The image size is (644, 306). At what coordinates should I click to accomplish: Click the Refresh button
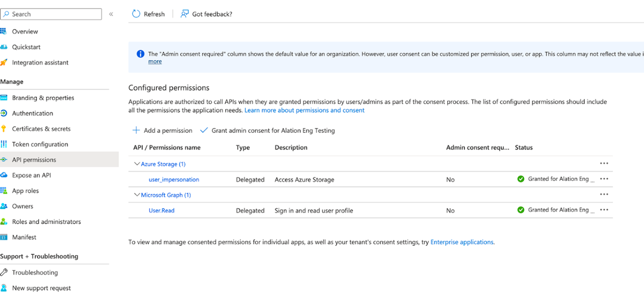click(148, 14)
